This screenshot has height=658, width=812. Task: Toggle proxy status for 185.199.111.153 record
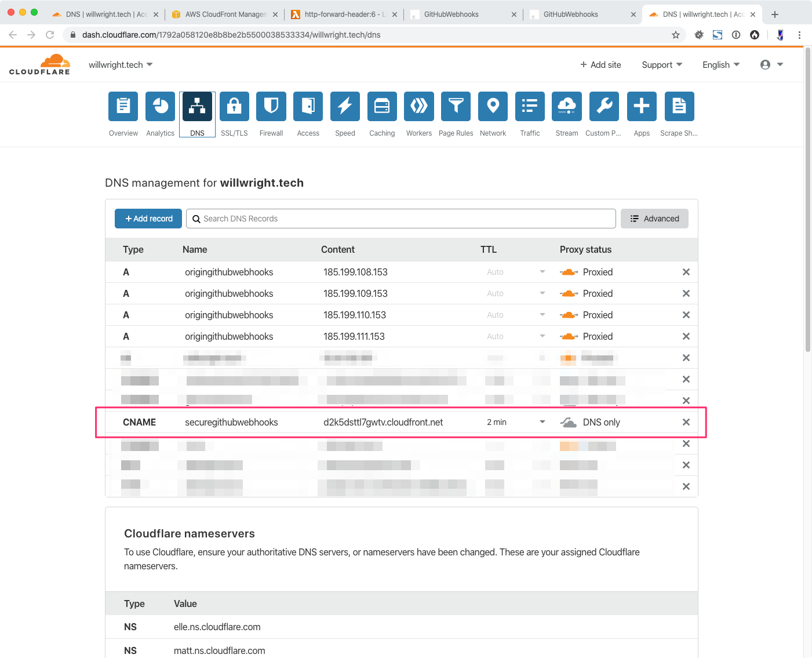point(569,336)
